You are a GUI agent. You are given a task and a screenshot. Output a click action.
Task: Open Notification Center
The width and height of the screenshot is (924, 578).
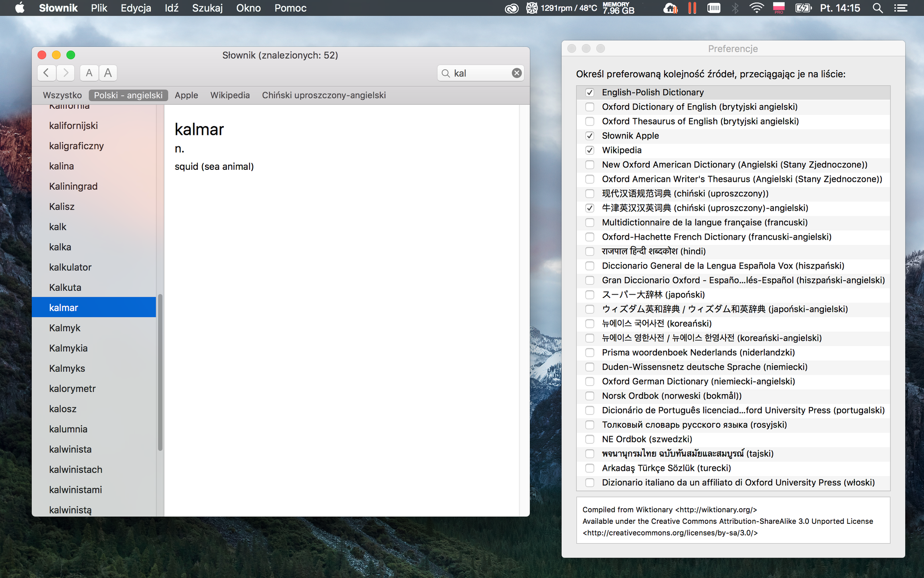point(901,8)
